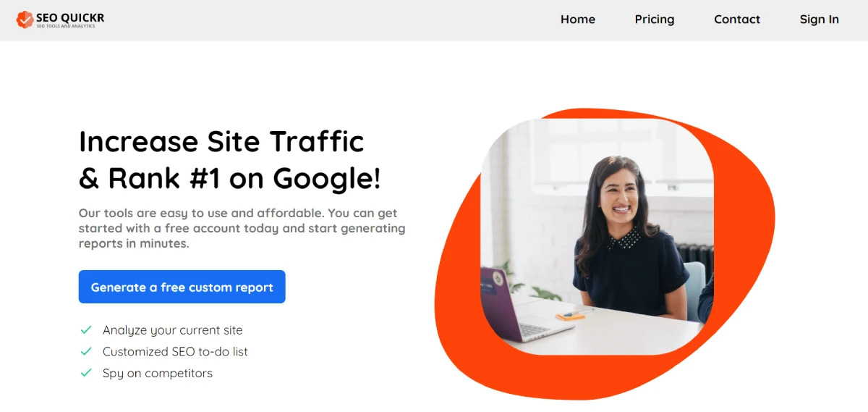868x412 pixels.
Task: Click the SEO Tools and Analytics tagline
Action: 66,26
